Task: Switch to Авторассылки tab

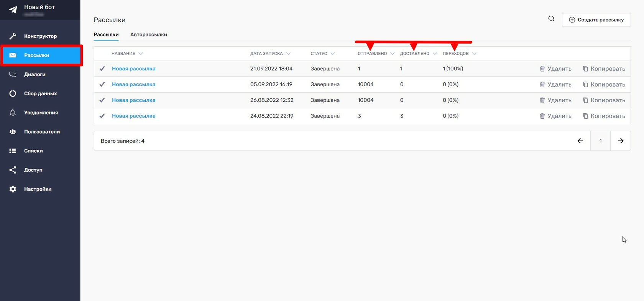Action: click(x=149, y=34)
